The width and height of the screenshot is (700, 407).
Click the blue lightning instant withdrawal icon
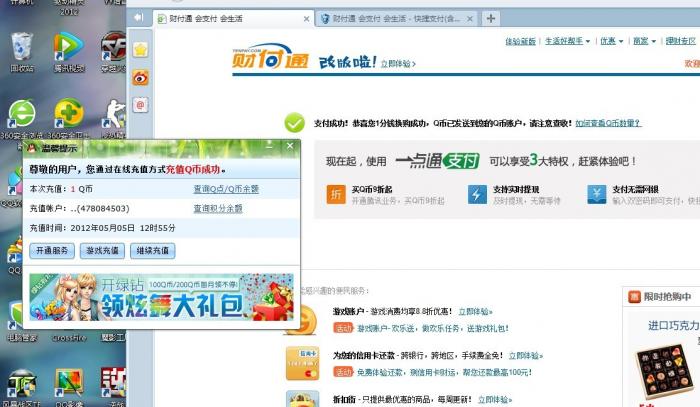[477, 195]
